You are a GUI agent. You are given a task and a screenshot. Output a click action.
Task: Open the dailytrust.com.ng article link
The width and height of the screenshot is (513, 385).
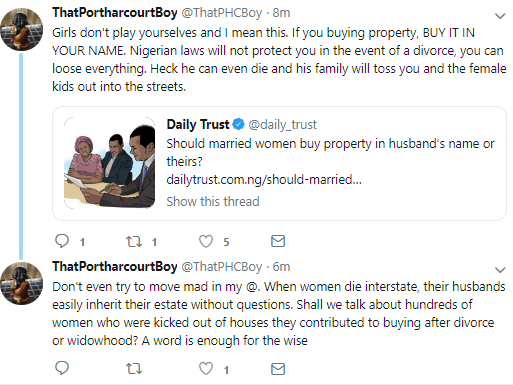pyautogui.click(x=264, y=180)
